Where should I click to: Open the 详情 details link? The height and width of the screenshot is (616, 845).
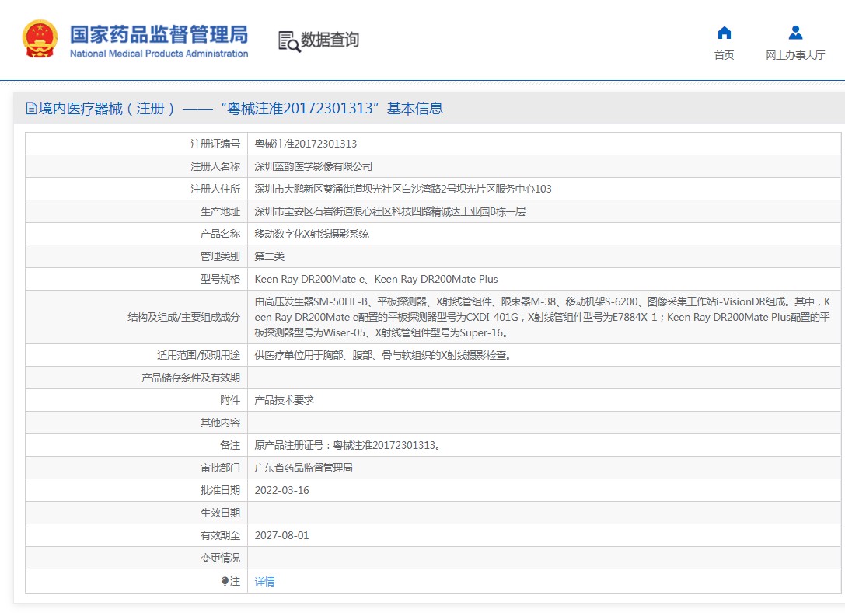point(264,582)
